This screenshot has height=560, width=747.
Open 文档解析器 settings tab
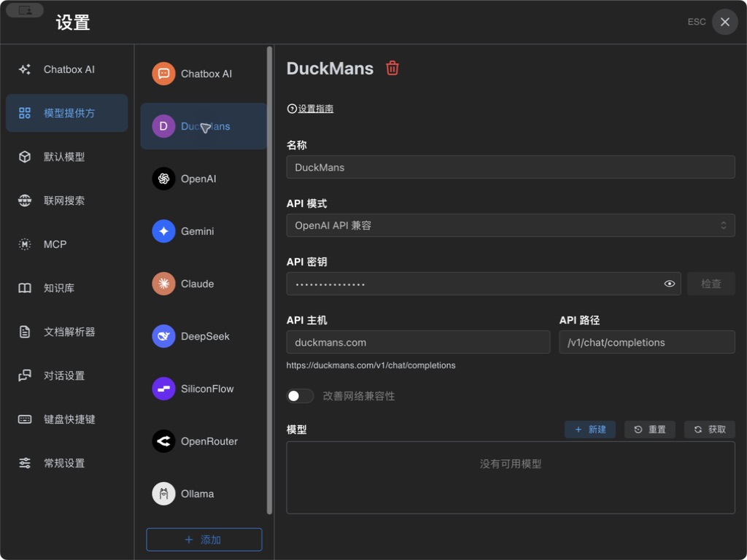(66, 332)
